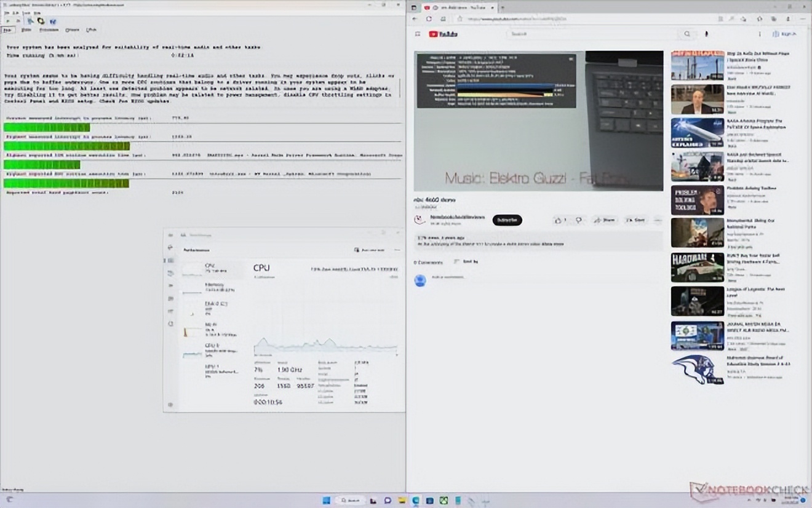The image size is (812, 508).
Task: Dislike the YouTube video
Action: [x=578, y=220]
